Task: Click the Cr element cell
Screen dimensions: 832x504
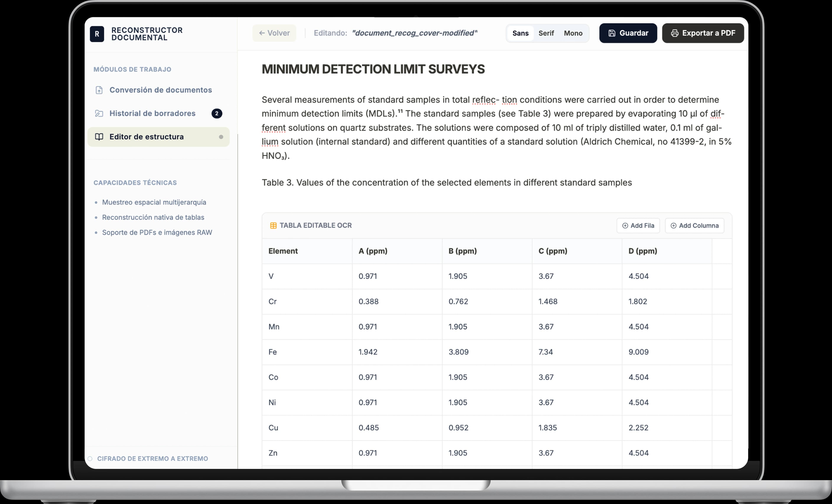Action: point(307,302)
